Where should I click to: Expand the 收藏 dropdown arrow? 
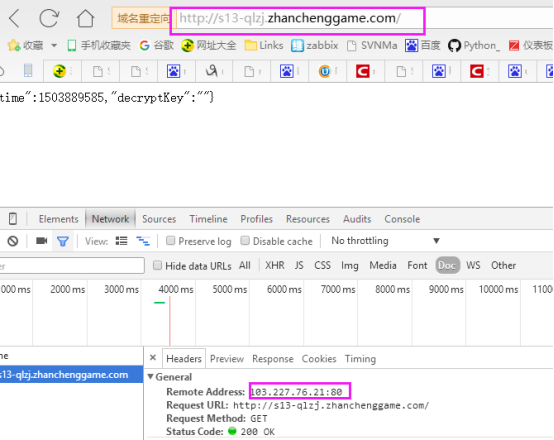[x=54, y=45]
